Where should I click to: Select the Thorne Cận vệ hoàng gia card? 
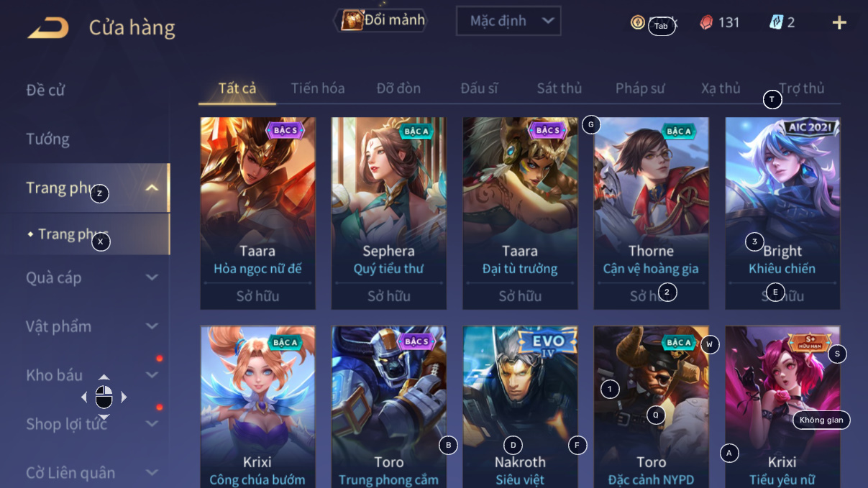[x=652, y=213]
